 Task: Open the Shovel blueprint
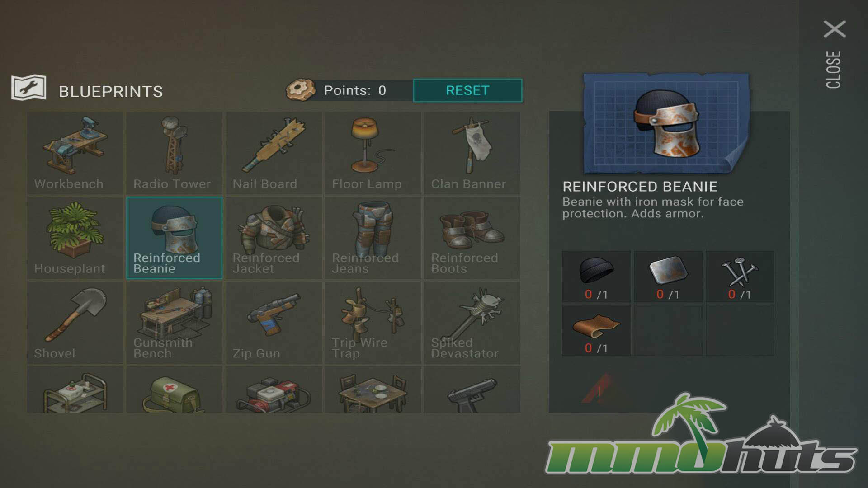[x=75, y=323]
